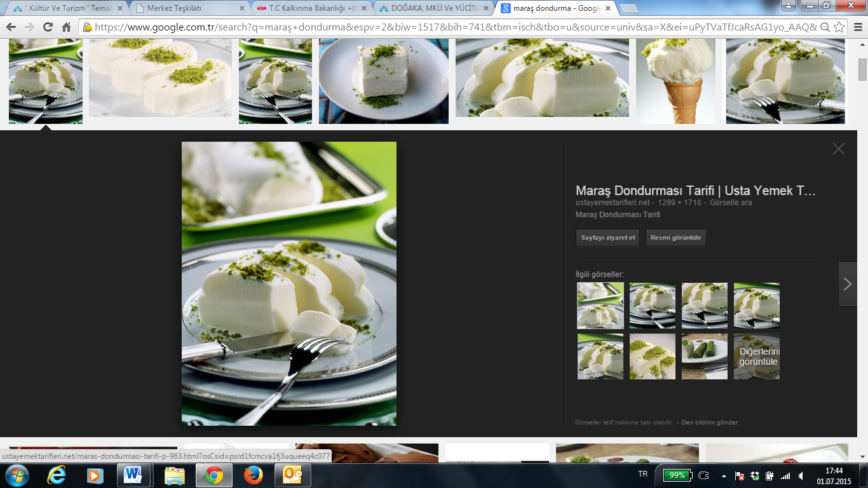This screenshot has width=868, height=488.
Task: Click the Geri bildirim gönder link
Action: (x=709, y=423)
